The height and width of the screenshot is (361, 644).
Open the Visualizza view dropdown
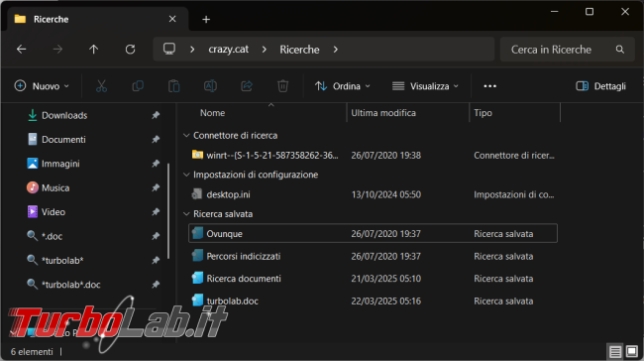click(x=425, y=86)
